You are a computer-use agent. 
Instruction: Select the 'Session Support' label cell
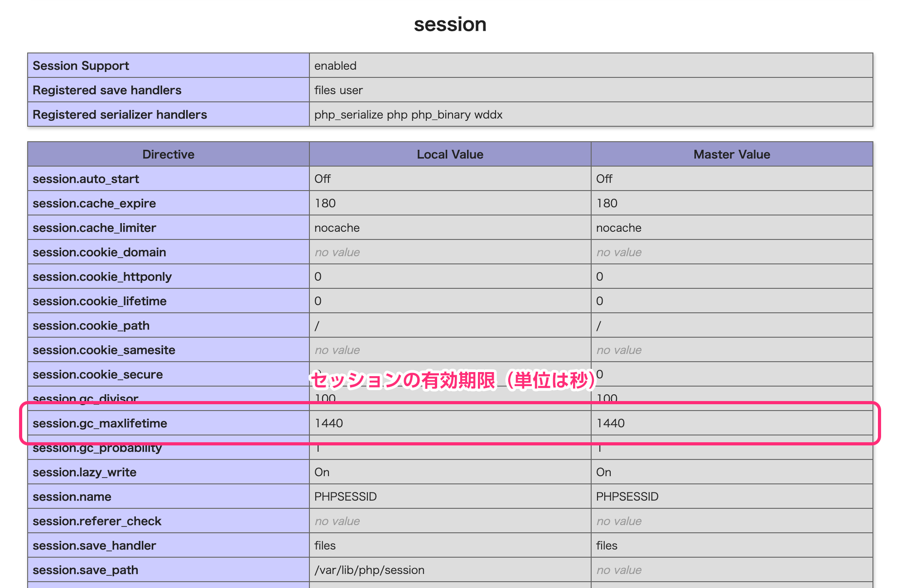coord(169,66)
